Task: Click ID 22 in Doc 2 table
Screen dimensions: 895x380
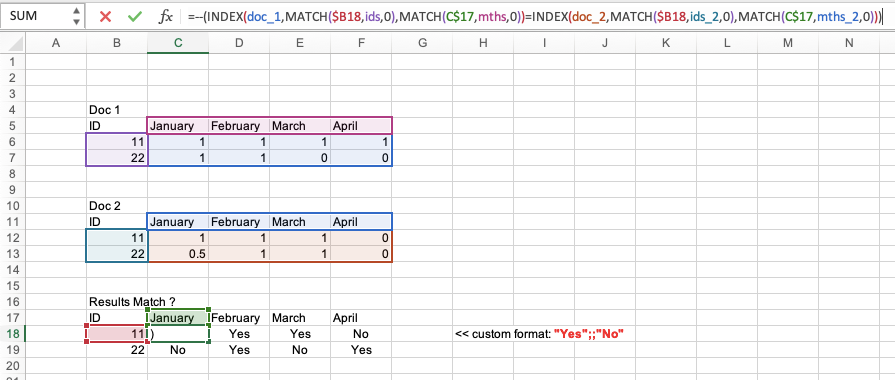Action: [x=117, y=254]
